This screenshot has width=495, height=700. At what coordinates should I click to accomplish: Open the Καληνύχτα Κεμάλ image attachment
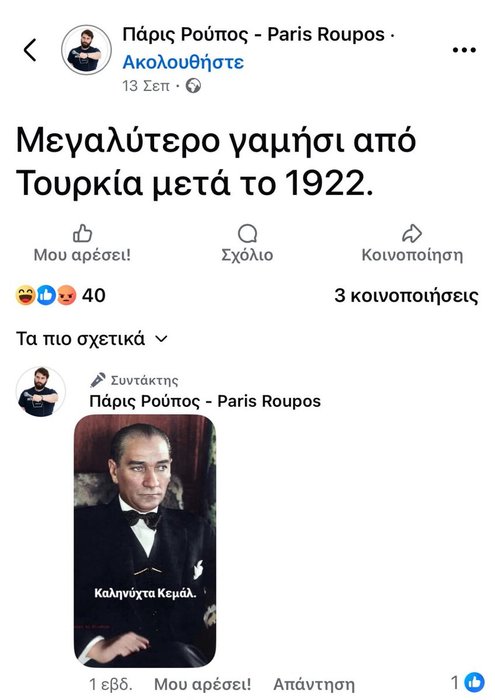(x=145, y=541)
